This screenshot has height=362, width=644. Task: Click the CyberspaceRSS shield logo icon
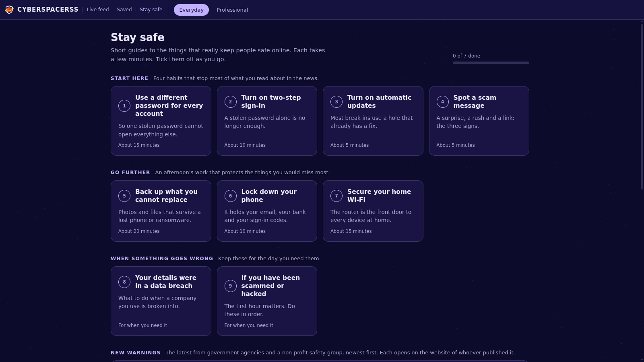pyautogui.click(x=9, y=10)
